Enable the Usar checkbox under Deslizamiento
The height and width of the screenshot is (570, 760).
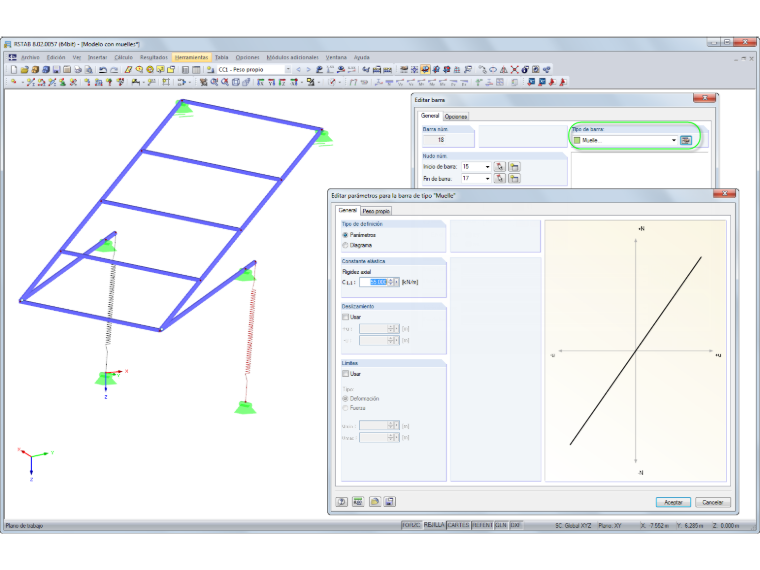[346, 317]
